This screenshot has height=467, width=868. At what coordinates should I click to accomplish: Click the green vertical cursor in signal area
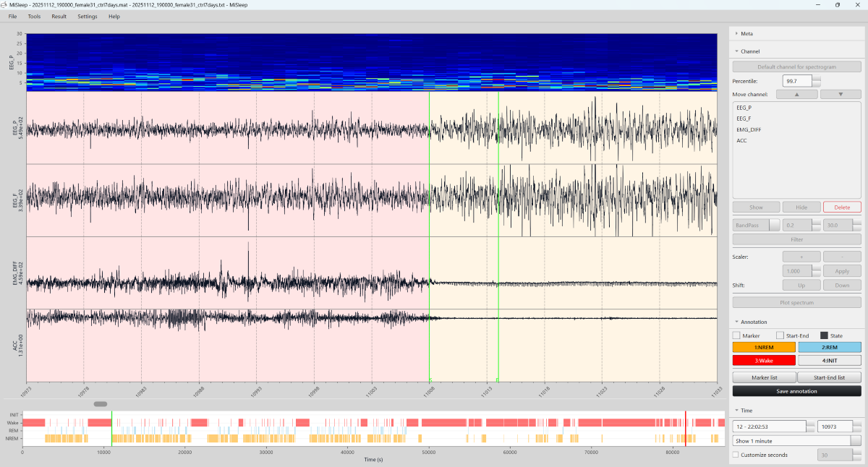coord(498,236)
